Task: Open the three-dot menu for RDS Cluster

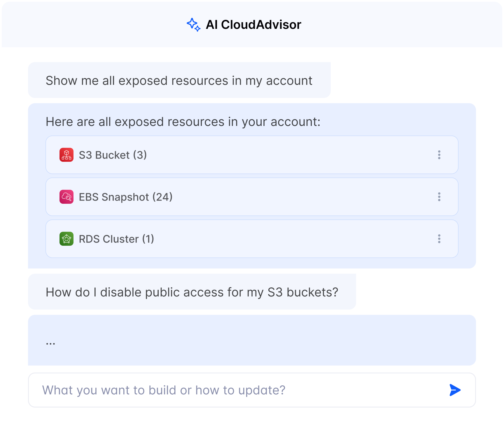Action: coord(439,239)
